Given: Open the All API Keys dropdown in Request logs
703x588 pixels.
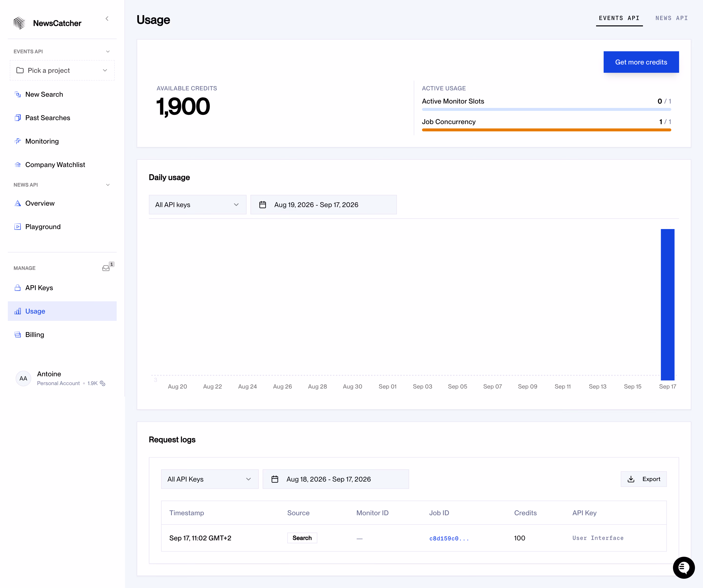Looking at the screenshot, I should [x=210, y=479].
